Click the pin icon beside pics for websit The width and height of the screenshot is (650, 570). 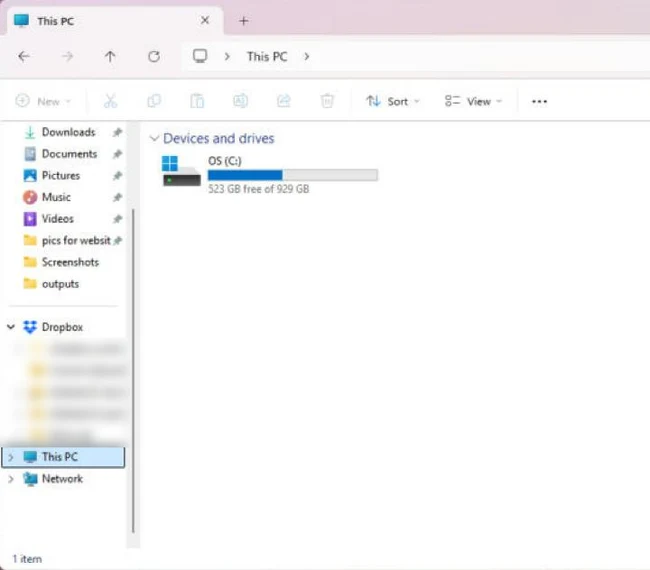[118, 240]
